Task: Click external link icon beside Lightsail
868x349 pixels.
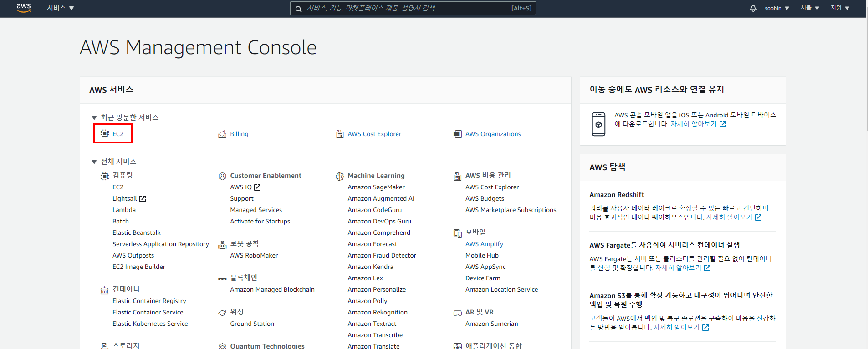Action: [x=143, y=199]
